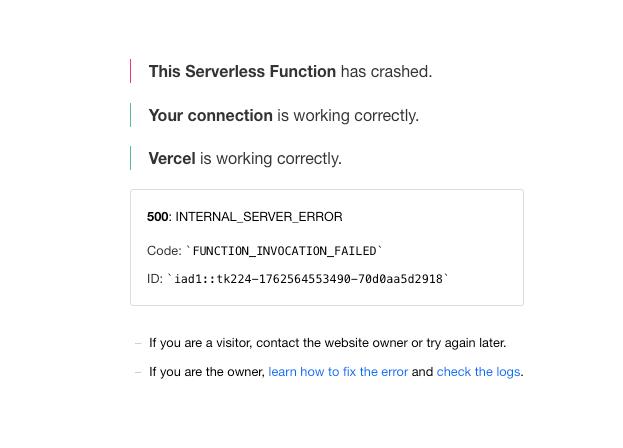Click the INTERNAL_SERVER_ERROR text
This screenshot has width=623, height=448.
(259, 217)
